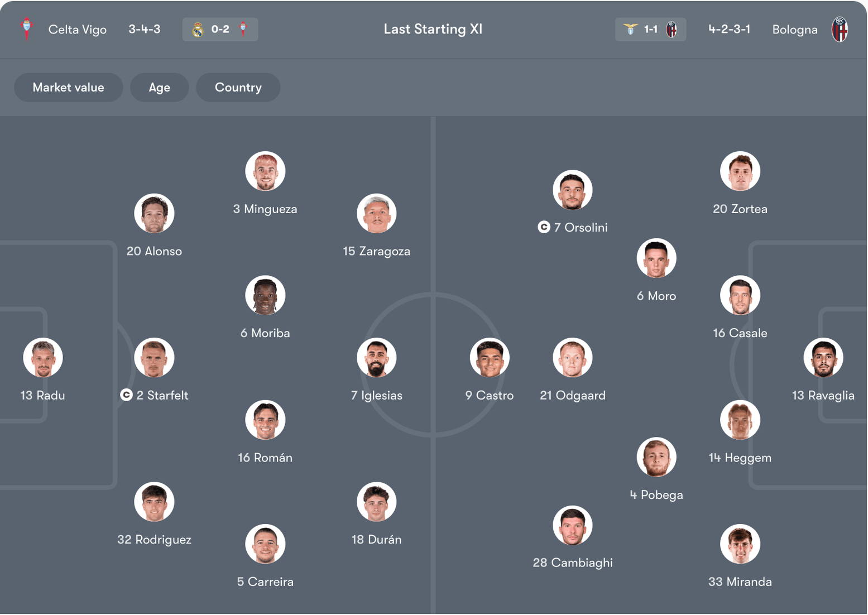This screenshot has height=615, width=868.
Task: Select Mingueza's player photo
Action: click(265, 171)
